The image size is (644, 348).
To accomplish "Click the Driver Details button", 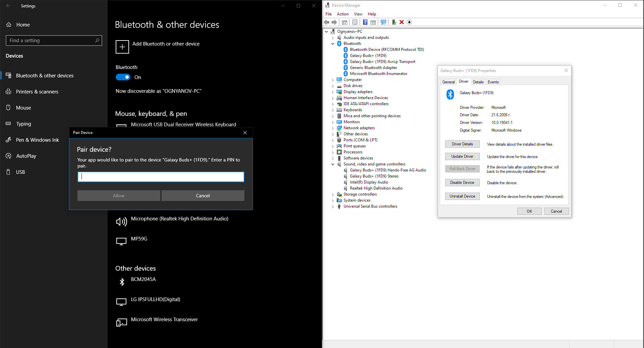I will pyautogui.click(x=462, y=144).
